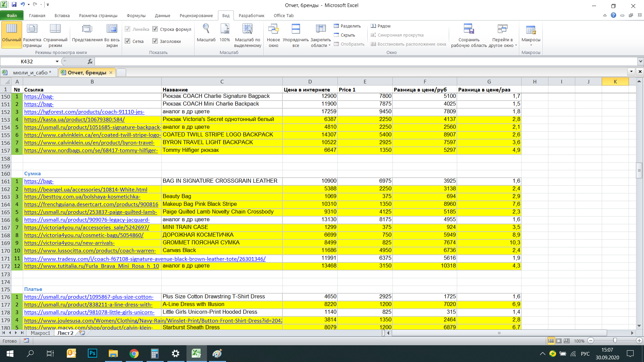Open the Office Tab document list dropdown

[631, 71]
